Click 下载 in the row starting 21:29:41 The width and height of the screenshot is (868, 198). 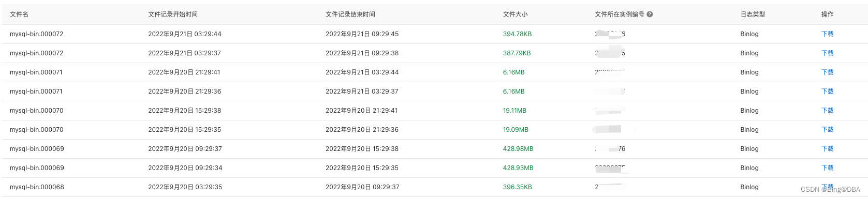click(x=827, y=72)
